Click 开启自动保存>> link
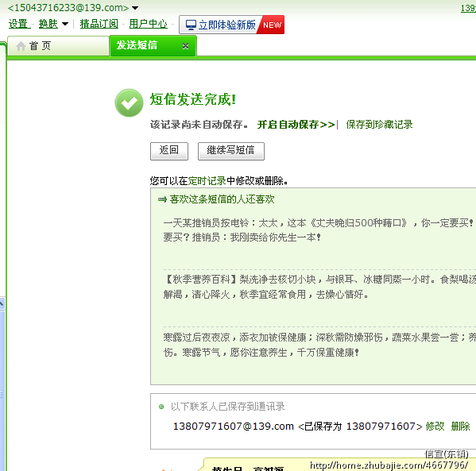476x471 pixels. click(296, 125)
